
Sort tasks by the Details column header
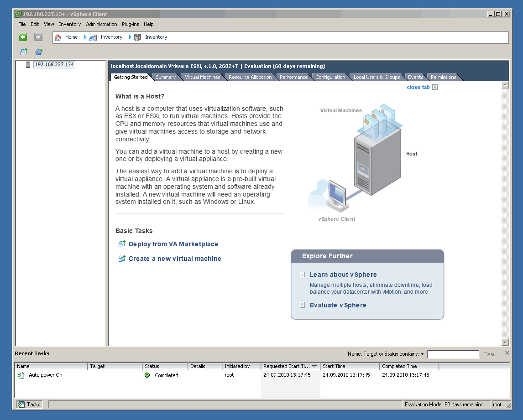point(205,366)
